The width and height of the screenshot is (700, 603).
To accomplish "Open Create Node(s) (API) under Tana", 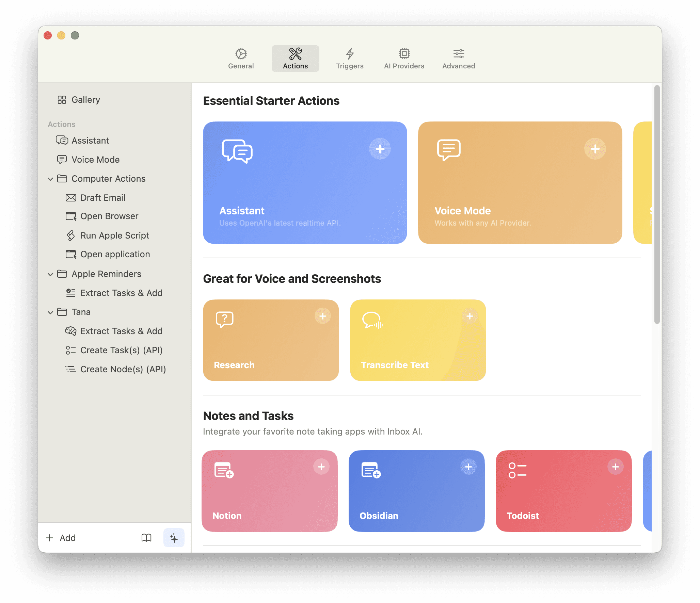I will point(123,369).
